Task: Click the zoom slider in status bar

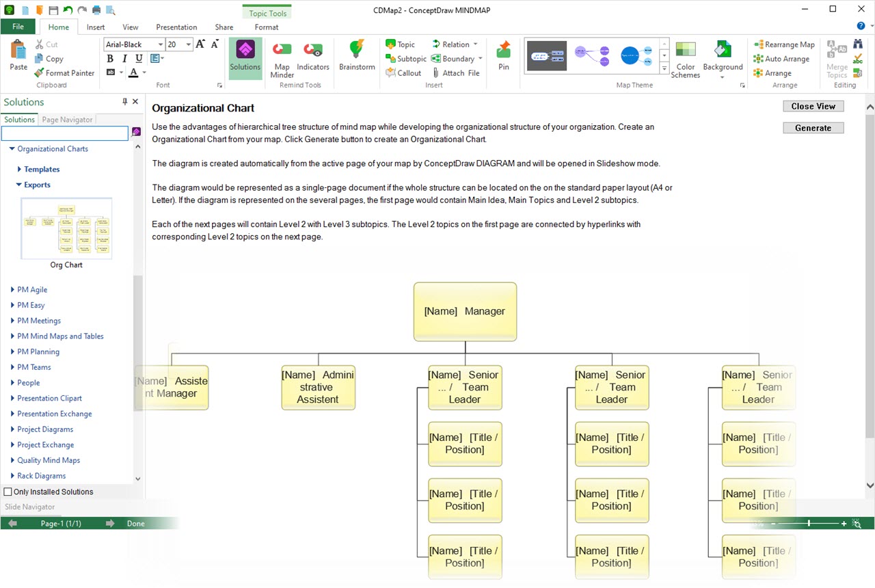Action: pyautogui.click(x=809, y=524)
